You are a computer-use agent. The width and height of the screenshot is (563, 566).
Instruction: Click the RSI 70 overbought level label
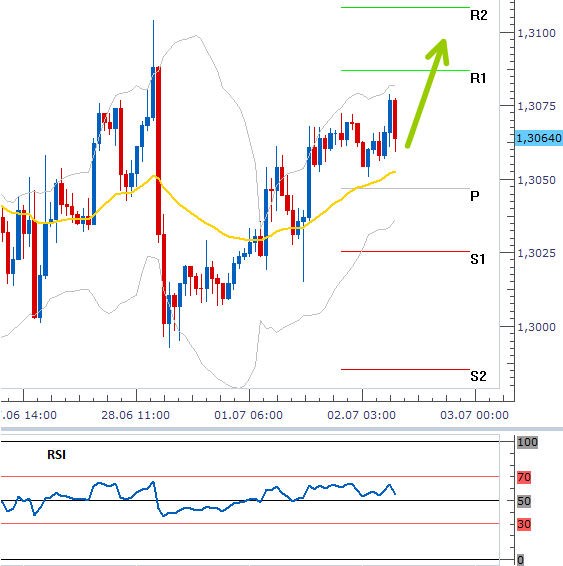tap(524, 478)
